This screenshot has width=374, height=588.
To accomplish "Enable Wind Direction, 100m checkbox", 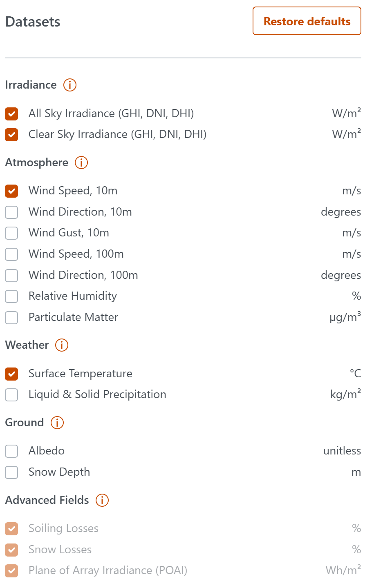I will pos(11,276).
